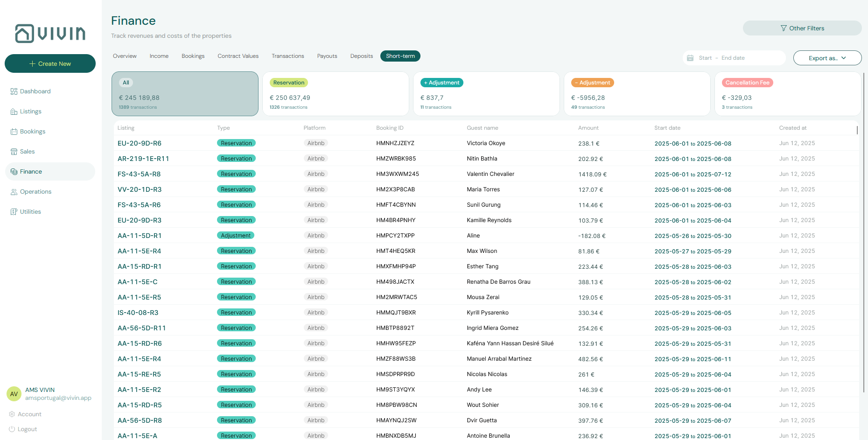Viewport: 868px width, 440px height.
Task: Select the All transactions summary card
Action: tap(185, 94)
